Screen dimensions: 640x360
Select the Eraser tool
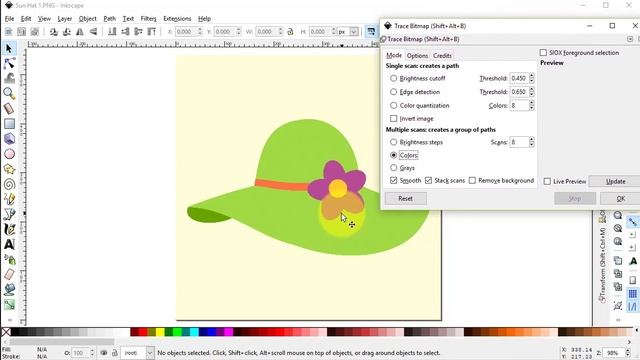pos(9,274)
